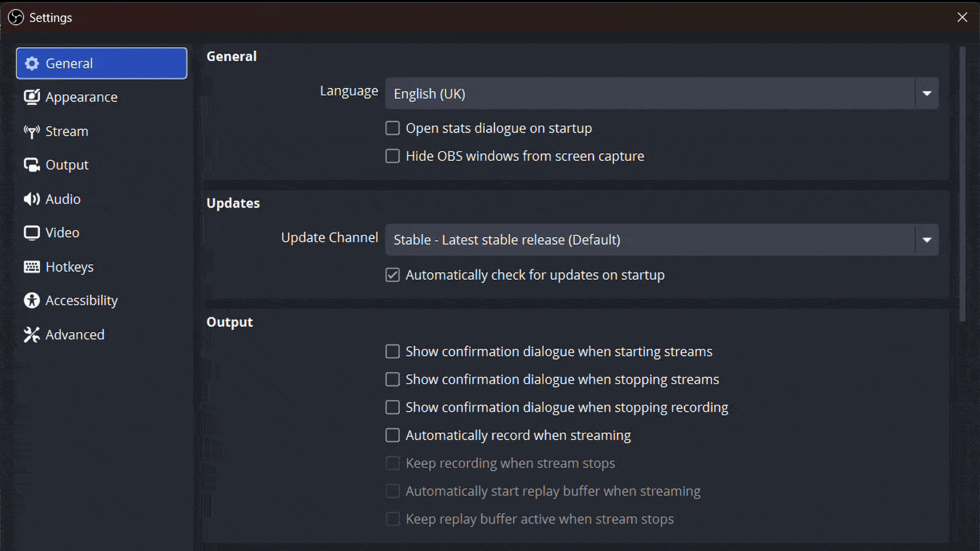Open the Settings window OBS logo menu
Screen dimensions: 980x551
click(16, 17)
